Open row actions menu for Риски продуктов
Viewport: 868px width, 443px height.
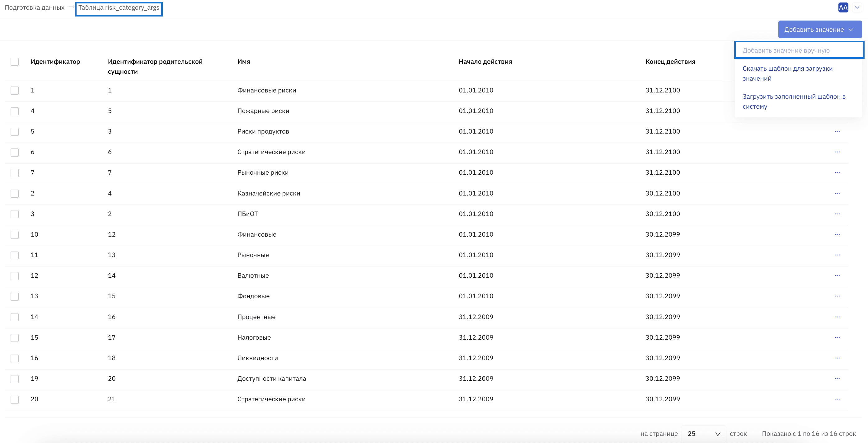(837, 131)
